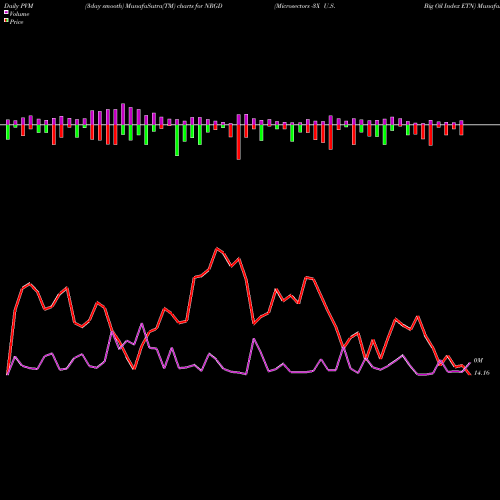Click the chart title mentioning NRGD
500x500 pixels.
(154, 6)
